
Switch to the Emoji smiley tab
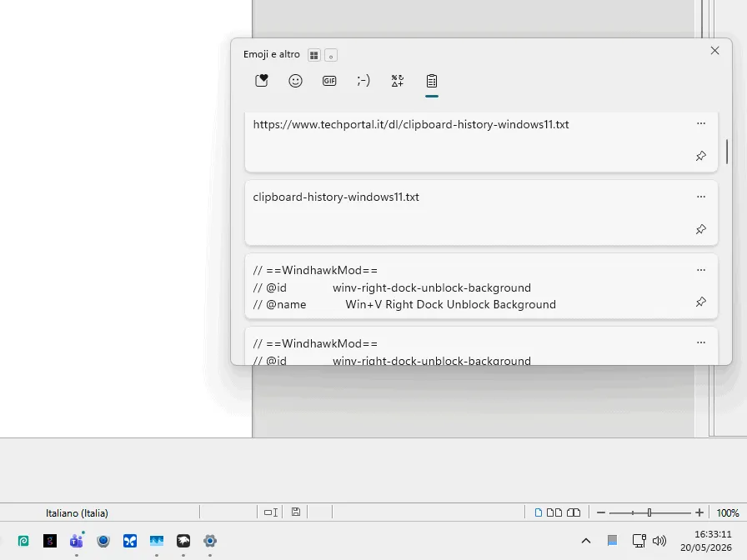point(295,81)
